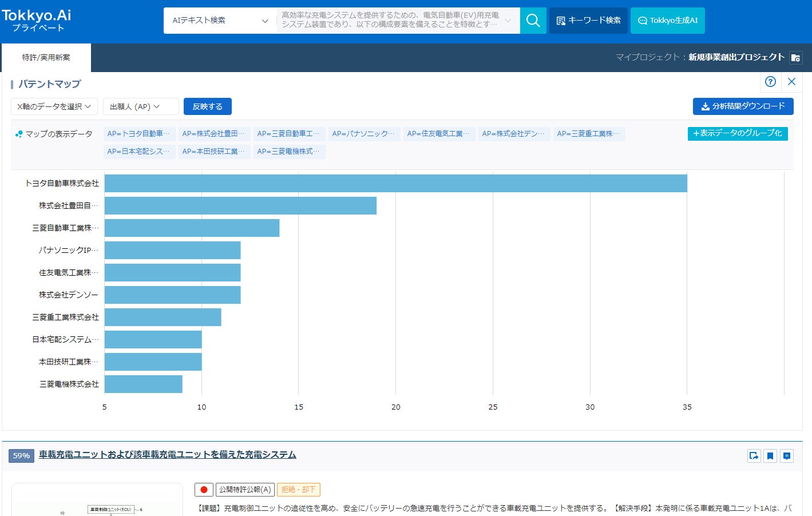Click the Japan flag icon on result
812x516 pixels.
pos(204,490)
